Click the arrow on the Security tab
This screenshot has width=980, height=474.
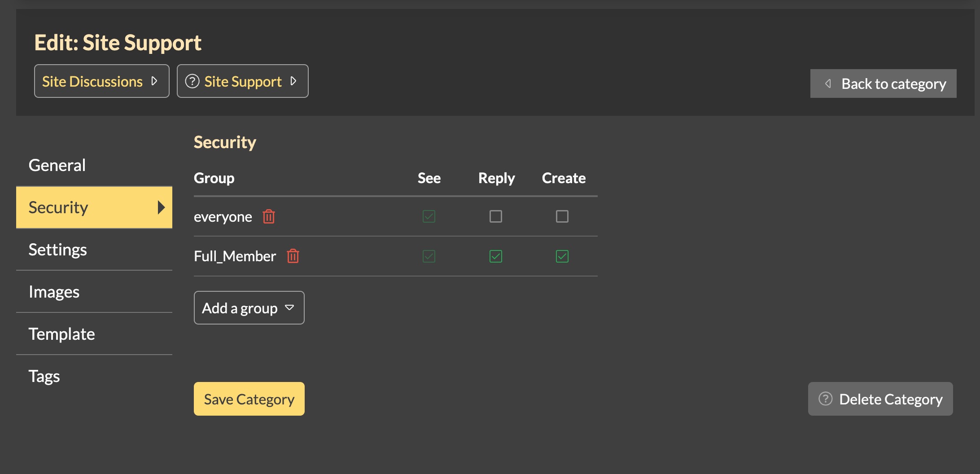click(x=161, y=207)
